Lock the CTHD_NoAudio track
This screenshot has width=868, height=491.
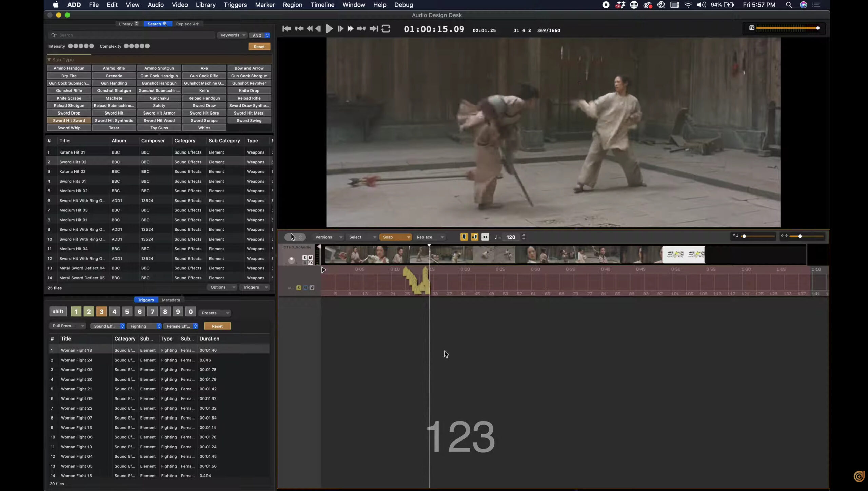[x=304, y=263]
